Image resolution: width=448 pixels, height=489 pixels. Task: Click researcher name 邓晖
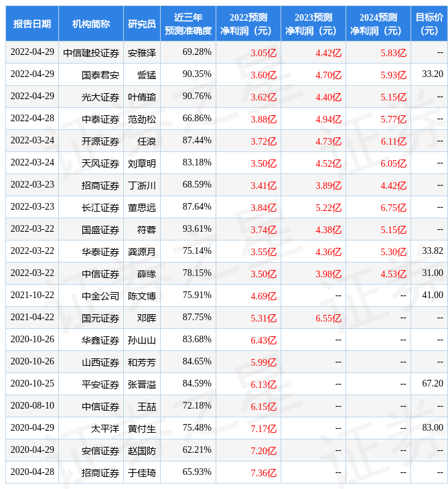pyautogui.click(x=147, y=318)
